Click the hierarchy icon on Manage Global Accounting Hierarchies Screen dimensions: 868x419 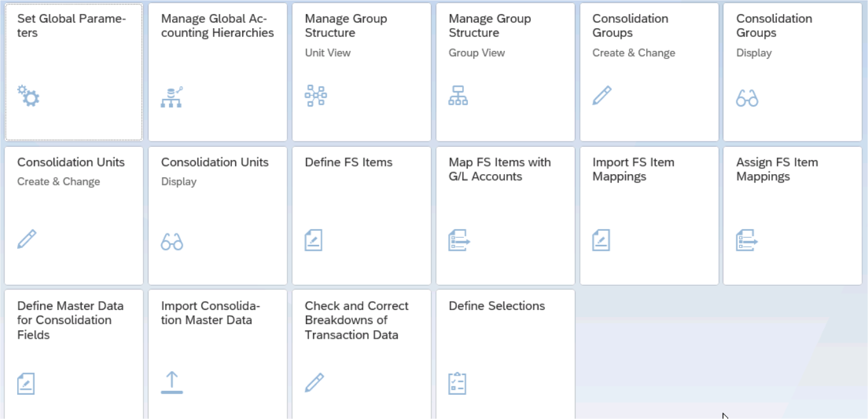click(171, 96)
